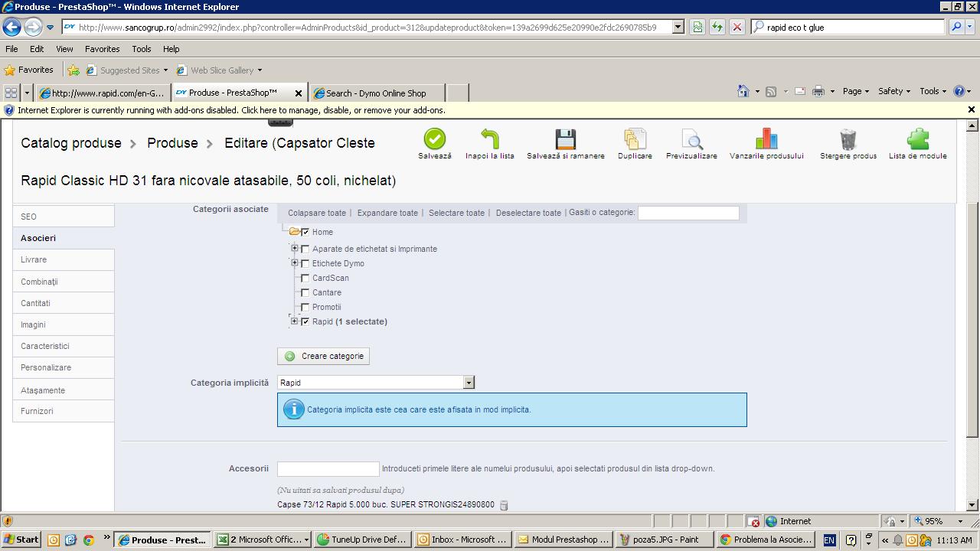Open the Imagini sidebar tab

[x=64, y=324]
